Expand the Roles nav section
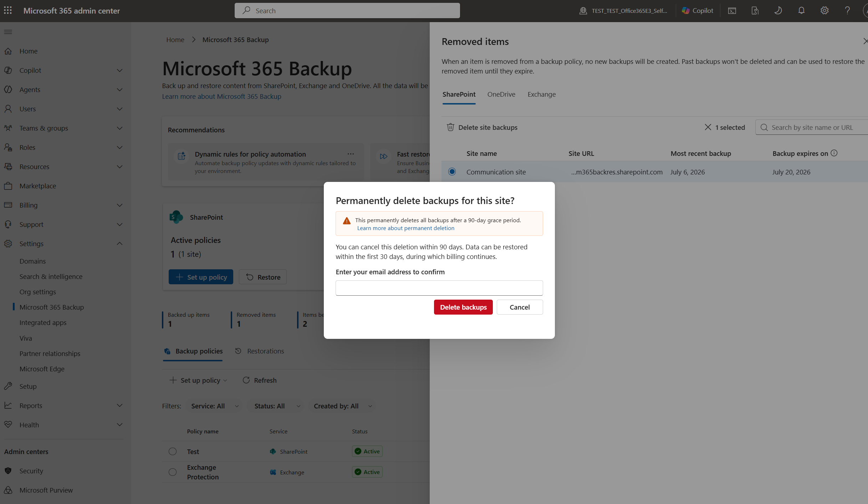The image size is (868, 504). 120,148
